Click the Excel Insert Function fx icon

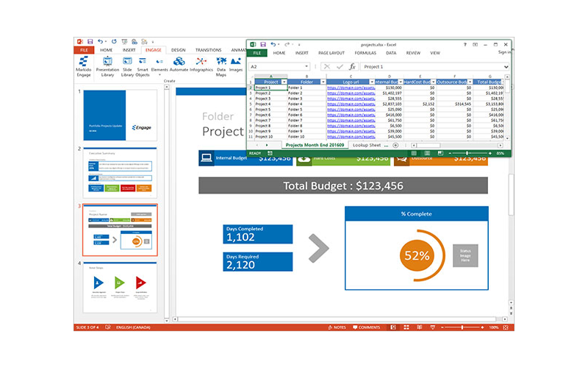(x=352, y=66)
